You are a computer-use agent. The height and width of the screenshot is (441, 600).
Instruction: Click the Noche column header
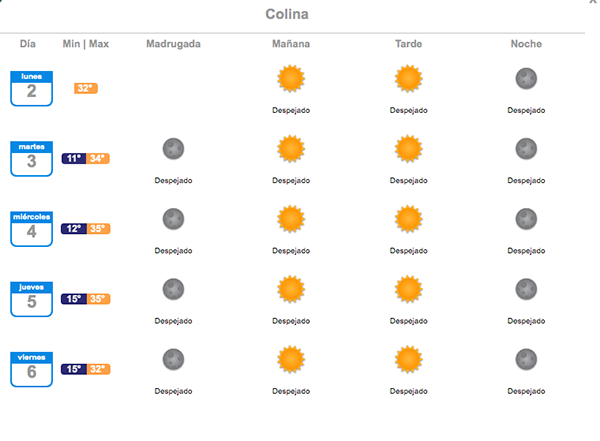pyautogui.click(x=526, y=44)
